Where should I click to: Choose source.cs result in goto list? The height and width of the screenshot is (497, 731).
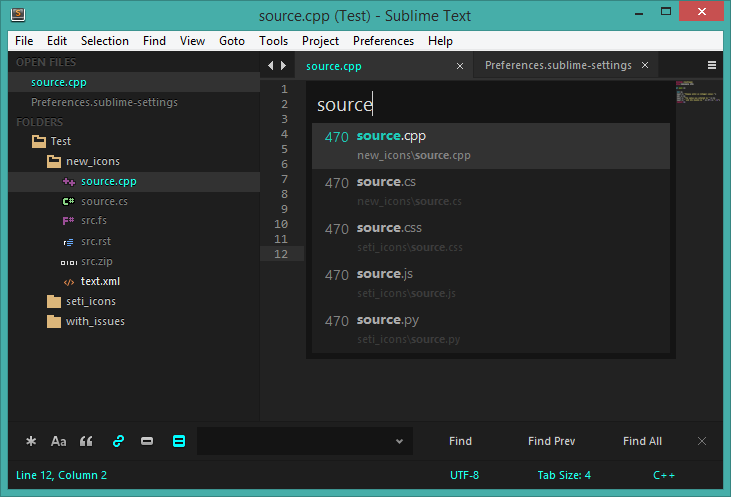491,192
